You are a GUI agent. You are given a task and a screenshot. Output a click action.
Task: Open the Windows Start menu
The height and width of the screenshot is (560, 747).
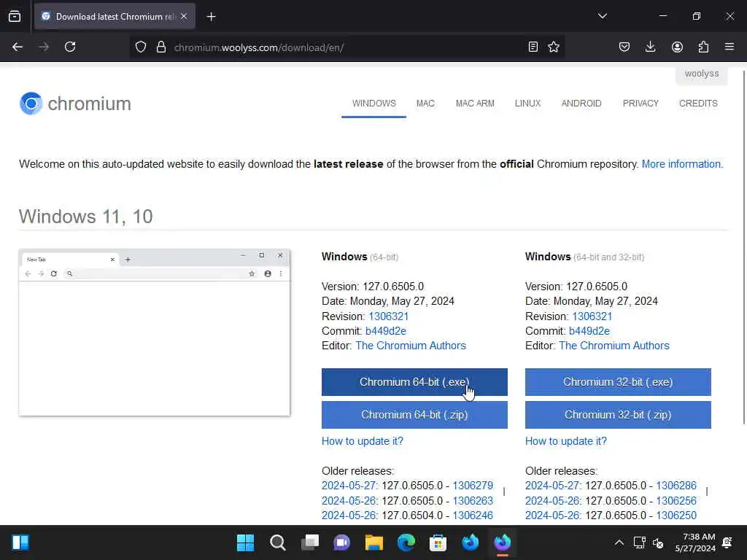[x=245, y=542]
